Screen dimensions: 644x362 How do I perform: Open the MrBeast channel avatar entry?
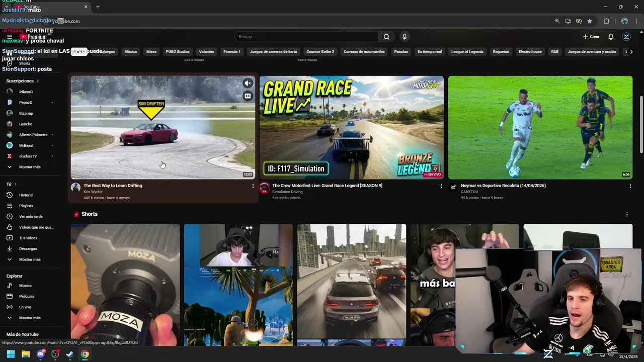10,145
